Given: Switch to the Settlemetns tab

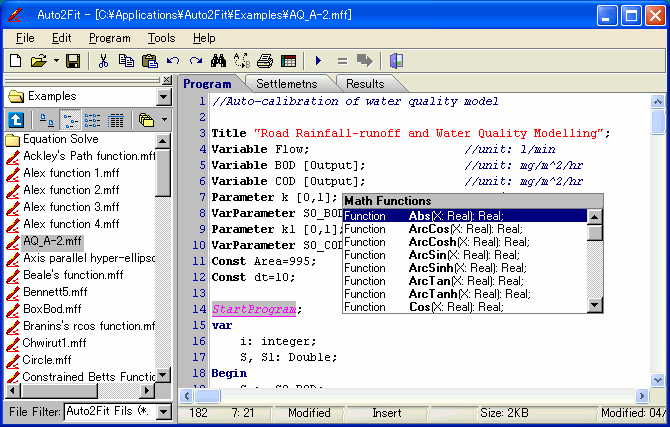Looking at the screenshot, I should pyautogui.click(x=287, y=84).
